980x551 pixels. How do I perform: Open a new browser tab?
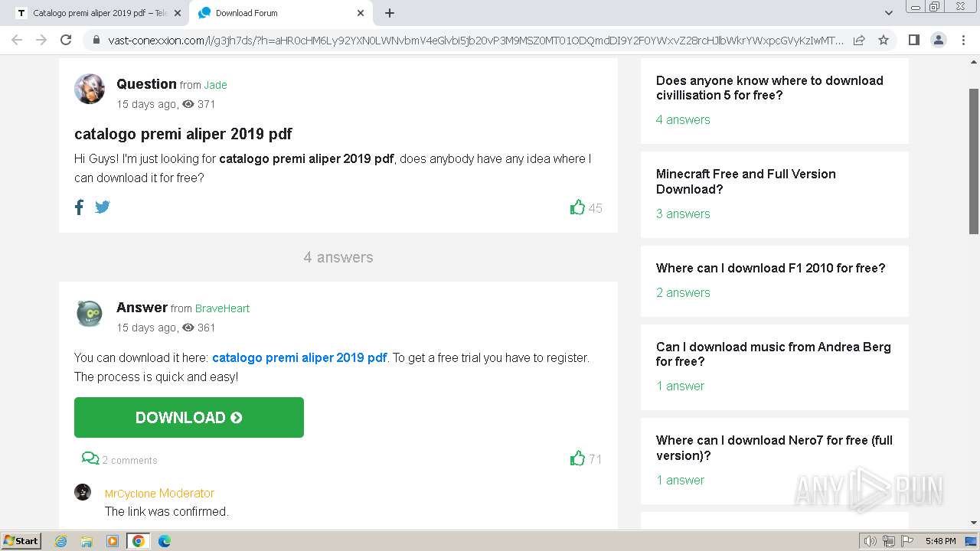(x=390, y=13)
